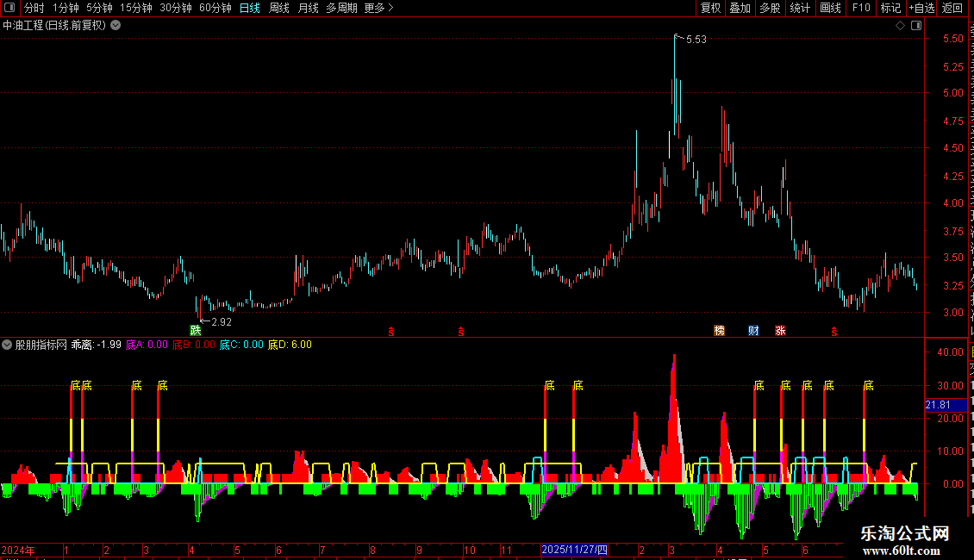Click the green 跌 marker icon
Image resolution: width=974 pixels, height=560 pixels.
[x=196, y=330]
